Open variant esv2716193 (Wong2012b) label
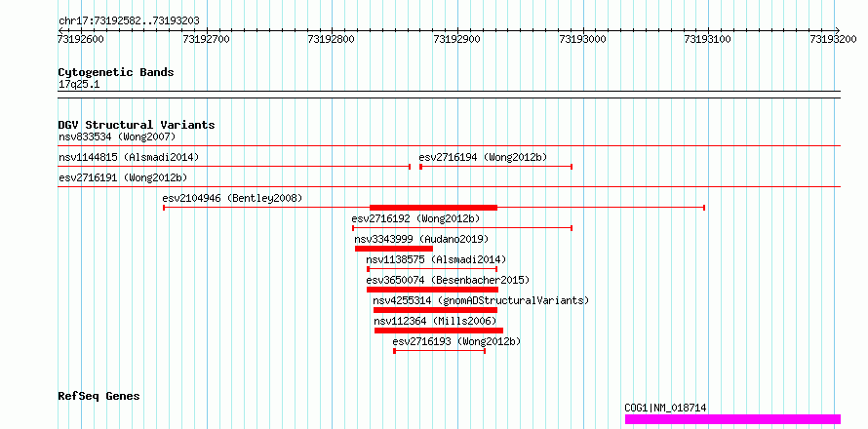This screenshot has width=868, height=429. 456,341
